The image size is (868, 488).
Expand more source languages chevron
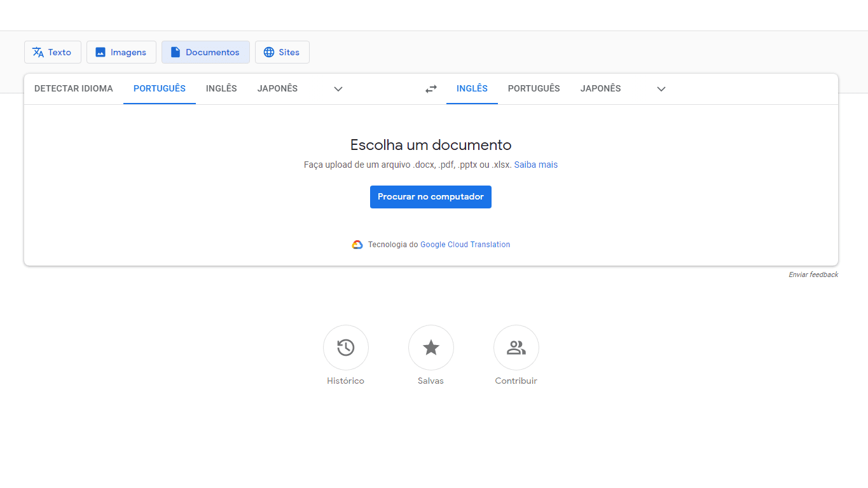(x=338, y=89)
